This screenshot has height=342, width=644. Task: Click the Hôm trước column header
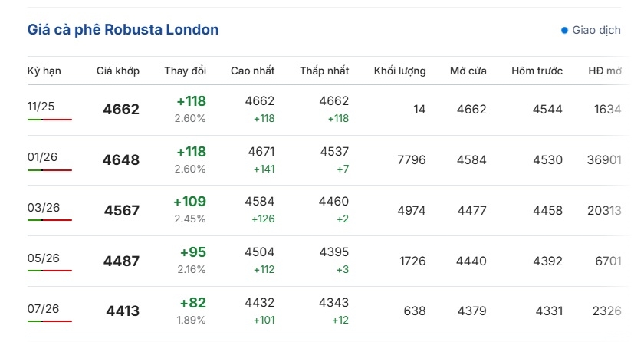coord(537,71)
